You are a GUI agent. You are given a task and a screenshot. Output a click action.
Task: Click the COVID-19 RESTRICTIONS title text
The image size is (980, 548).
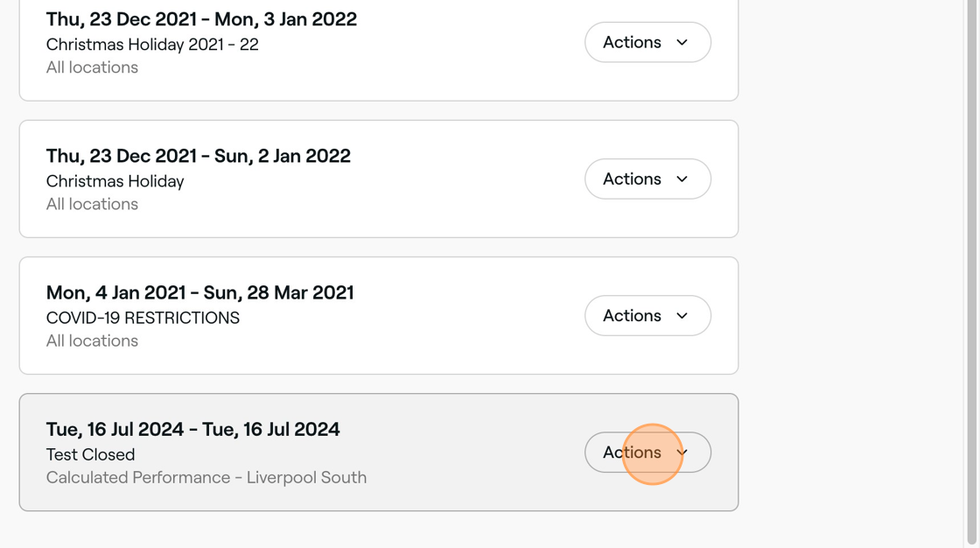tap(143, 318)
